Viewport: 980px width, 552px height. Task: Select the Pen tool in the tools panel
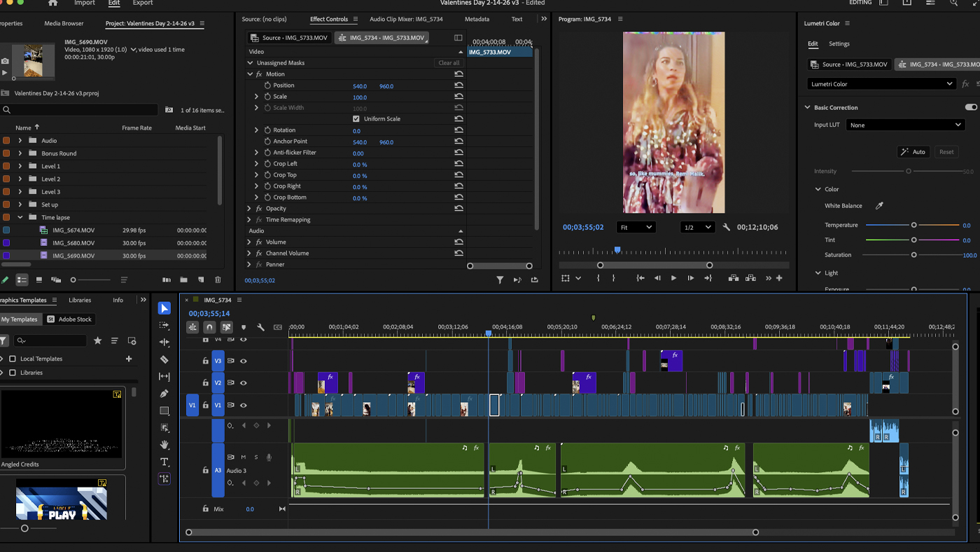pyautogui.click(x=164, y=394)
